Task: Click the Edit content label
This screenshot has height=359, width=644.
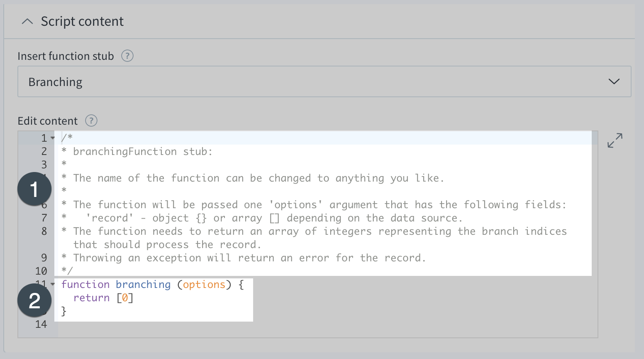Action: (47, 120)
